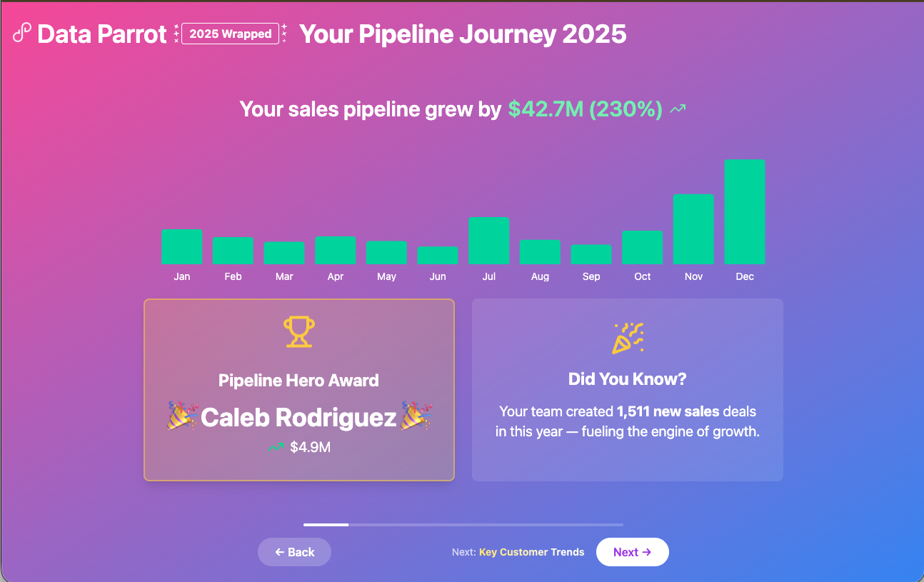Click the confetti emoji left of Caleb Rodriguez
This screenshot has height=582, width=924.
(182, 416)
